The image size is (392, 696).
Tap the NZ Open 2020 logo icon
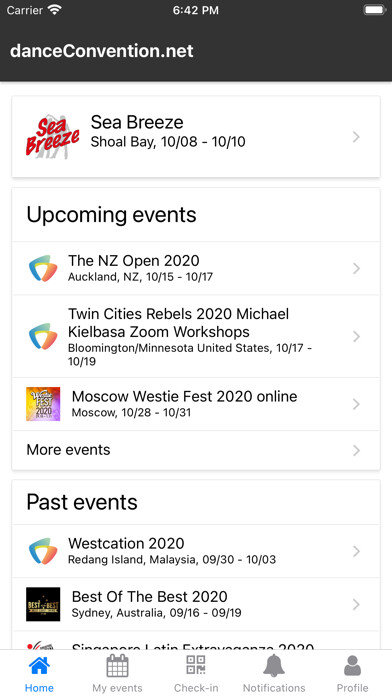pyautogui.click(x=43, y=268)
